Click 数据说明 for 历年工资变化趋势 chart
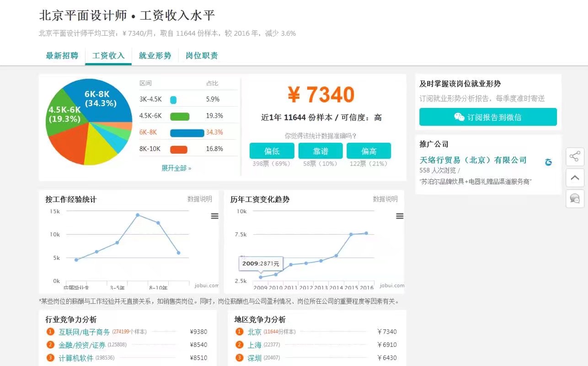Viewport: 588px width, 366px height. point(385,199)
